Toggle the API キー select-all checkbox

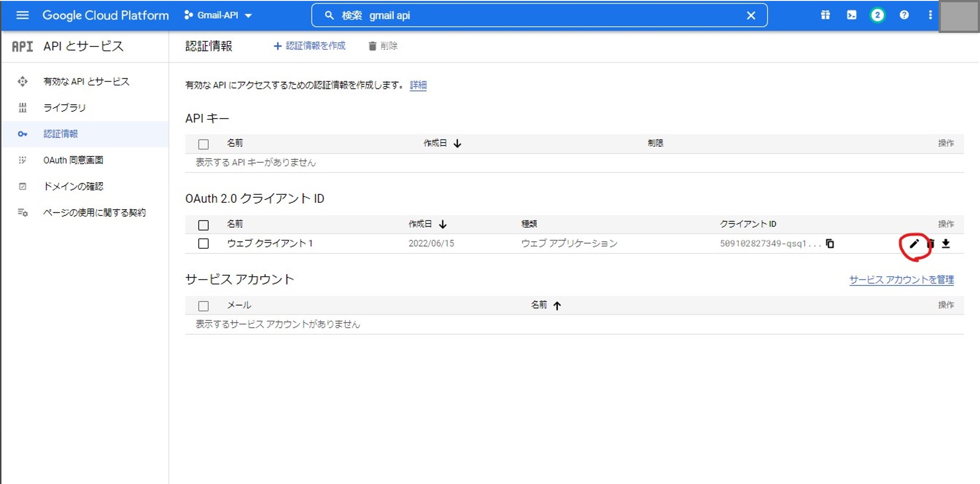tap(203, 144)
